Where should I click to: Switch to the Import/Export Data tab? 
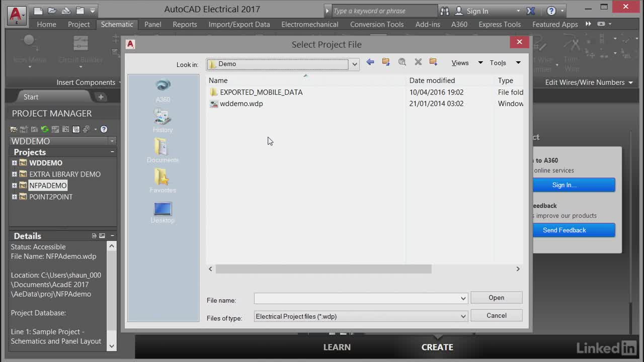click(x=239, y=24)
